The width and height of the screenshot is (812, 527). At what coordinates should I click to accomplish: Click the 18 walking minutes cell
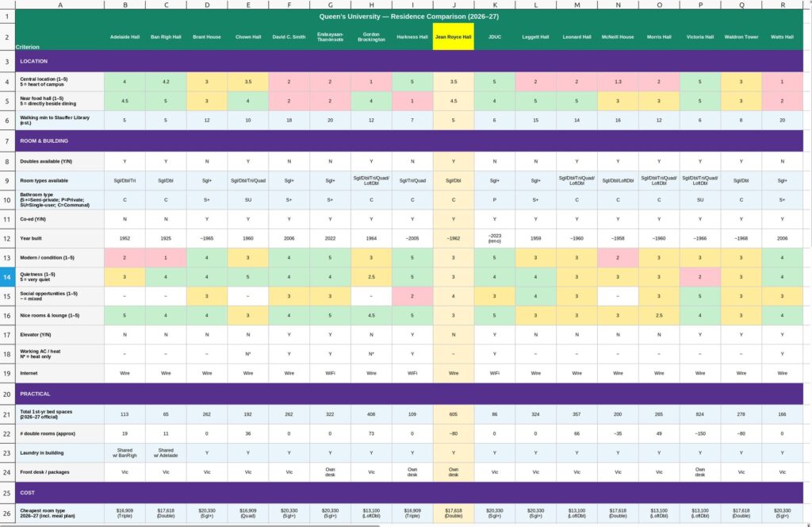click(289, 120)
